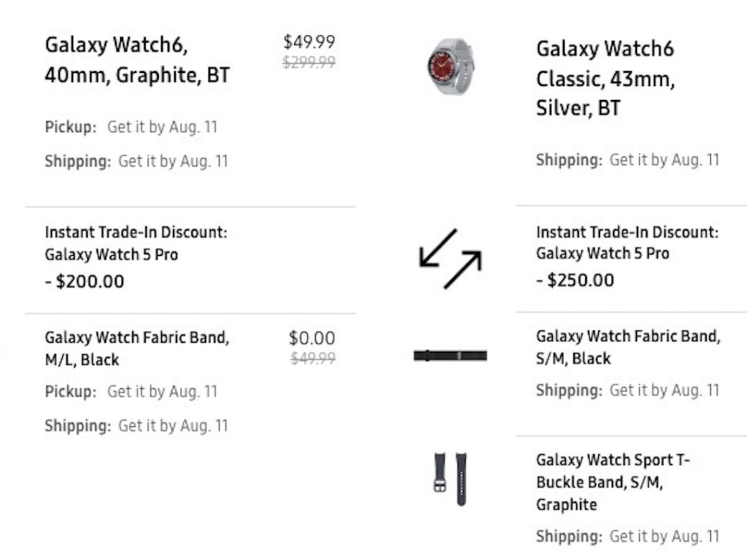Open Galaxy Watch Fabric Band M/L Black
747x560 pixels.
137,348
